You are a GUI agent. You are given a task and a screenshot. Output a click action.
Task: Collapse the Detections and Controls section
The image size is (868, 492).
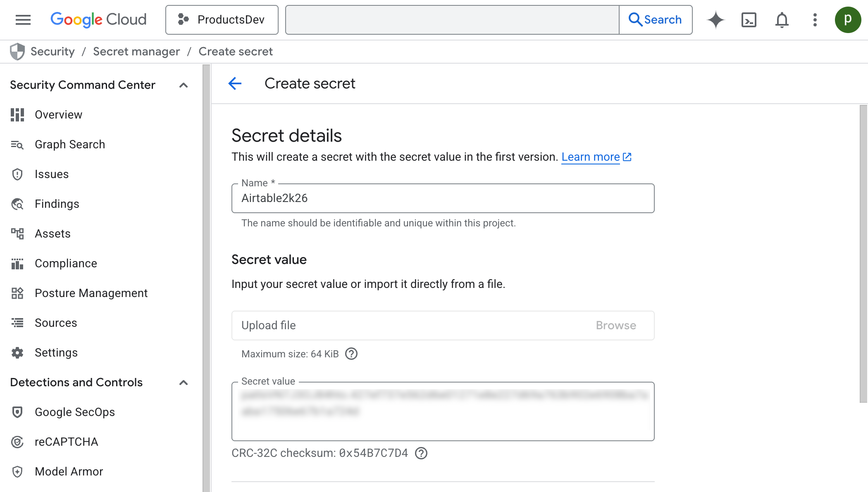[184, 383]
